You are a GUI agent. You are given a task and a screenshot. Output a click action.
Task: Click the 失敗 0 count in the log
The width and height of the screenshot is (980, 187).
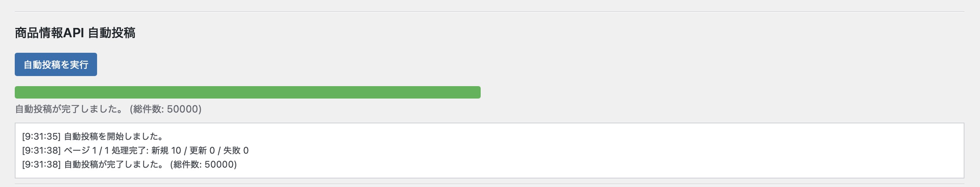(236, 151)
